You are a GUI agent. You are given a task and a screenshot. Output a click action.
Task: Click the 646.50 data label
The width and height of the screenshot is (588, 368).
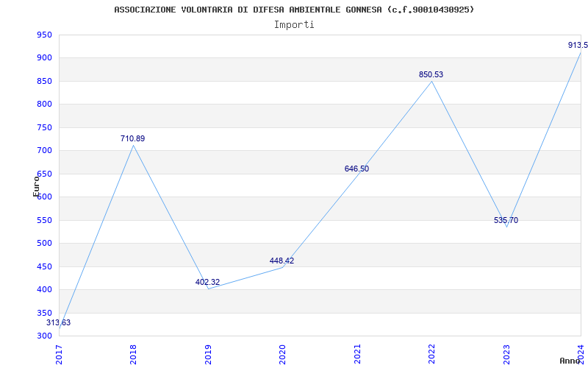[356, 169]
